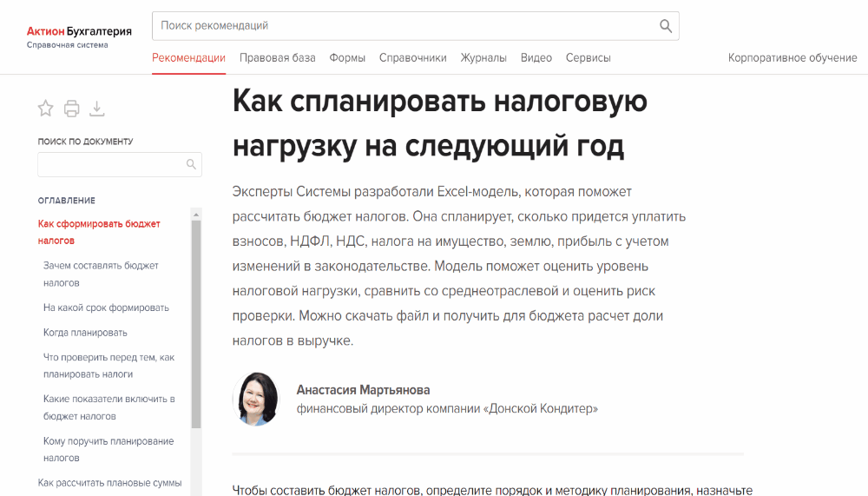Click author photo of Анастасия Мартьянова
This screenshot has width=868, height=496.
pyautogui.click(x=256, y=399)
